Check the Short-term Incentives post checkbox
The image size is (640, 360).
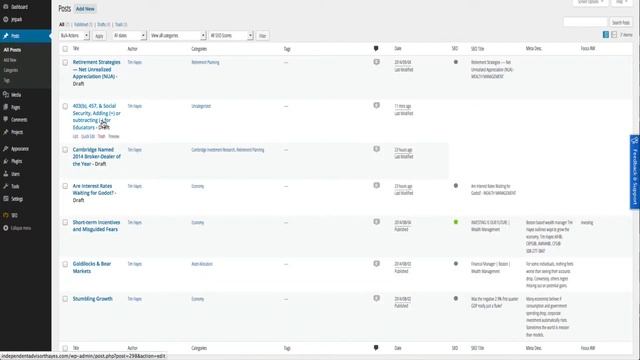65,222
